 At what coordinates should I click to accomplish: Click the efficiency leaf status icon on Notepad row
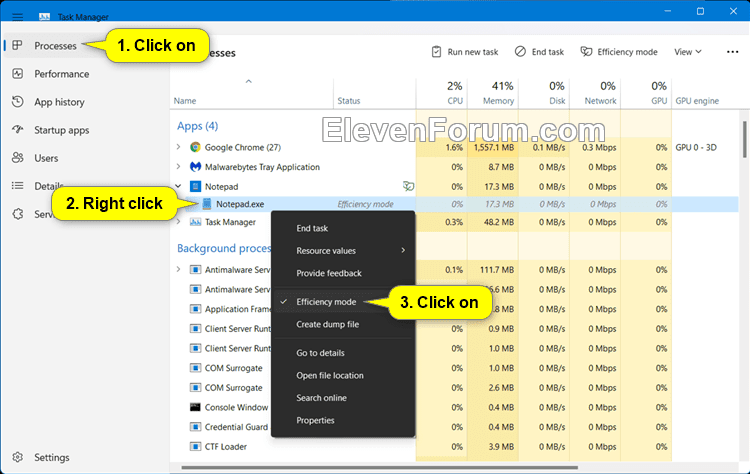point(408,186)
